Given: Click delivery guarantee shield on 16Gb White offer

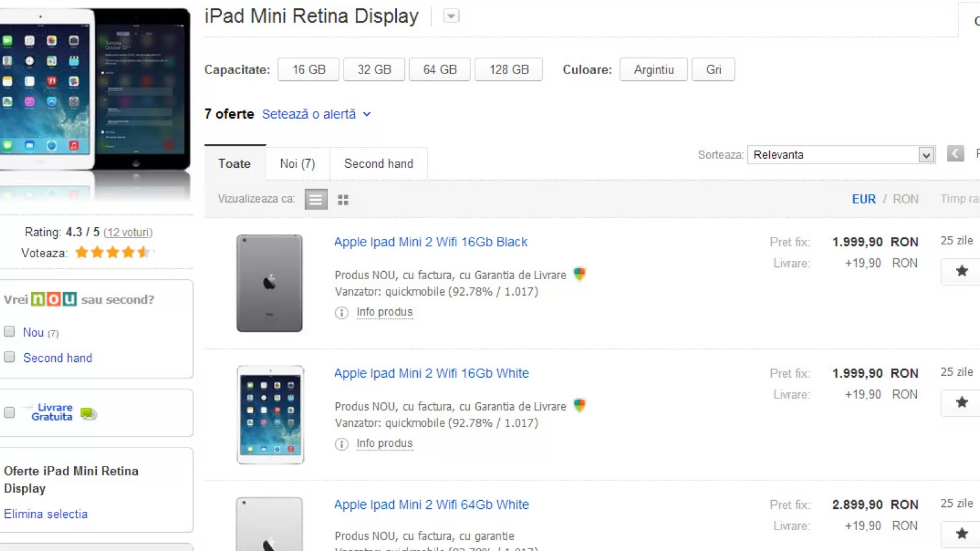Looking at the screenshot, I should [579, 405].
